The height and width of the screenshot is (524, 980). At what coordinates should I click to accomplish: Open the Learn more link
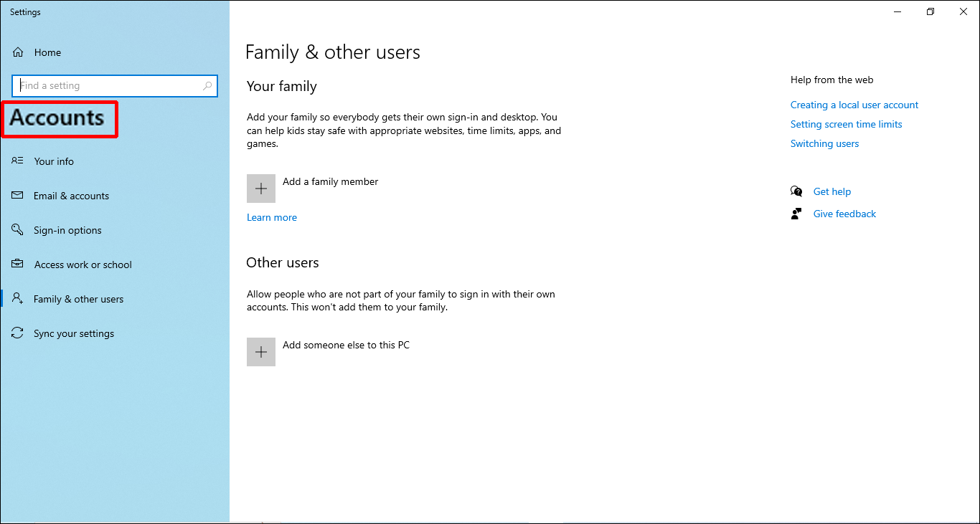(272, 217)
